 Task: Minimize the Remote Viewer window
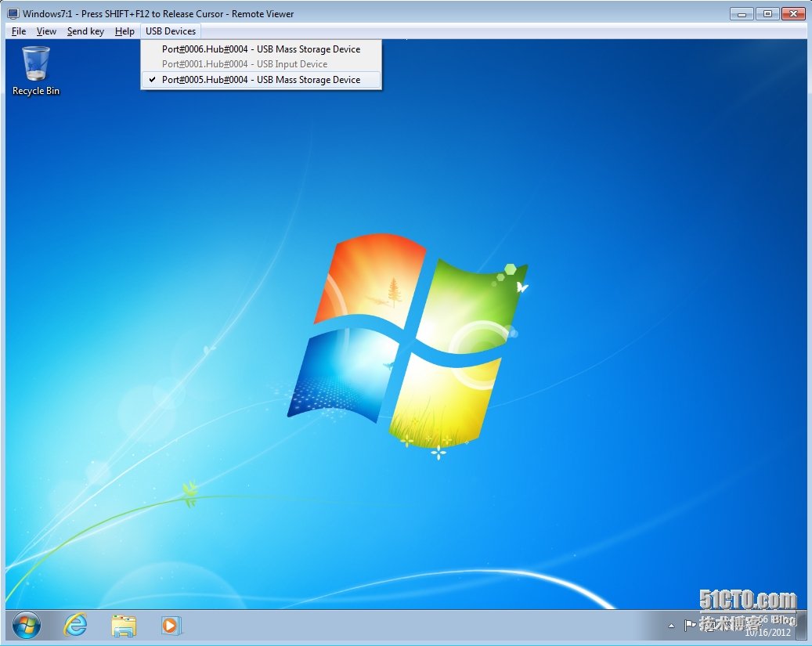pyautogui.click(x=742, y=13)
